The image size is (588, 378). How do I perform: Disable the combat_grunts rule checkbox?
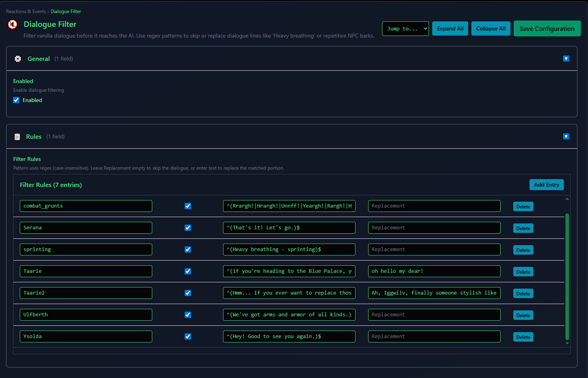click(188, 206)
